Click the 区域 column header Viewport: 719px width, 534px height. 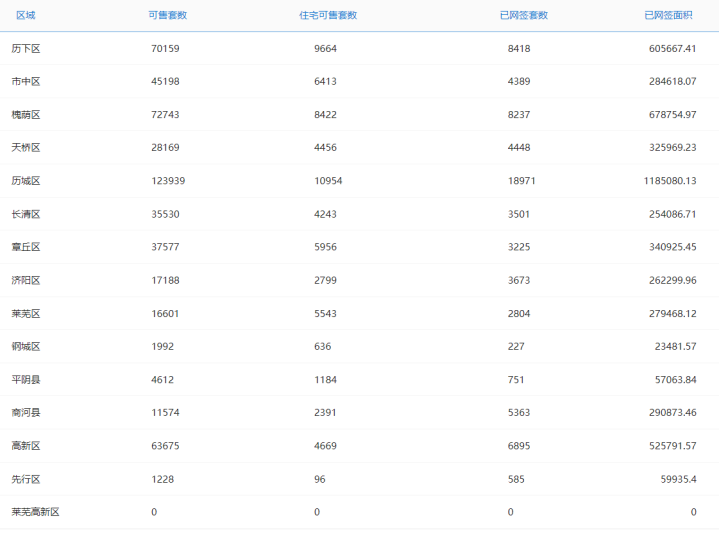26,15
